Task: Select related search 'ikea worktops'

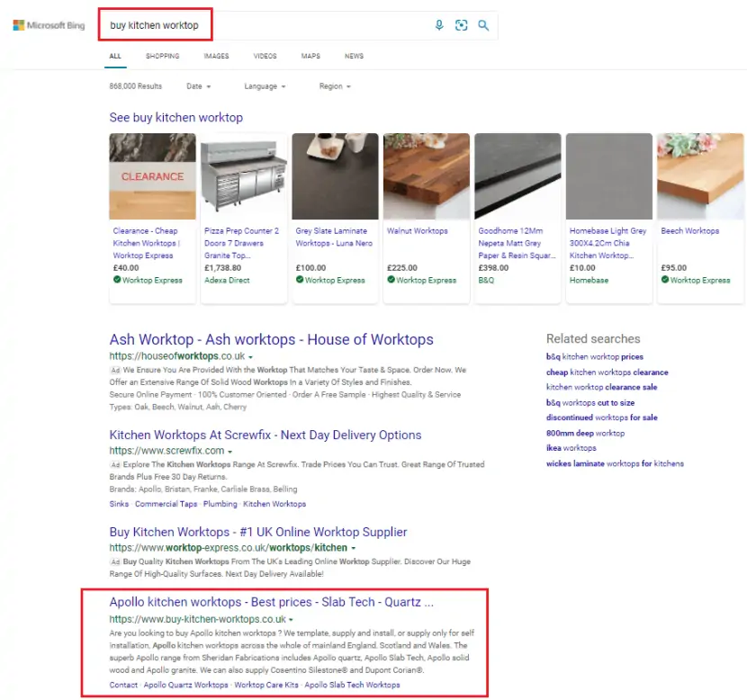Action: [x=571, y=448]
